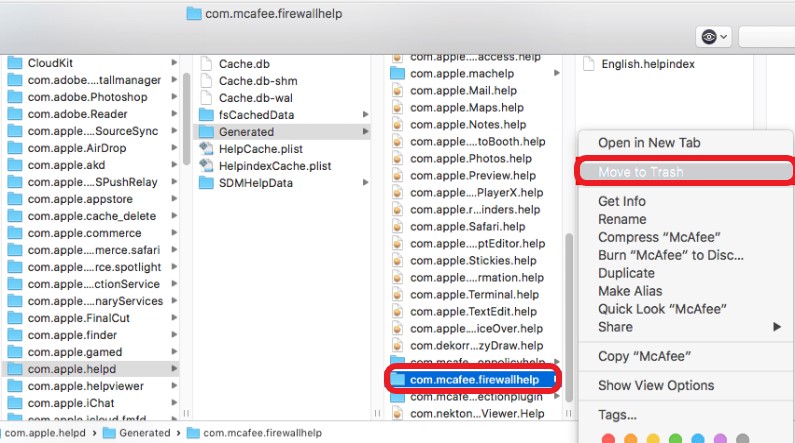Choose Copy "McAfee"
This screenshot has height=443, width=795.
(644, 356)
